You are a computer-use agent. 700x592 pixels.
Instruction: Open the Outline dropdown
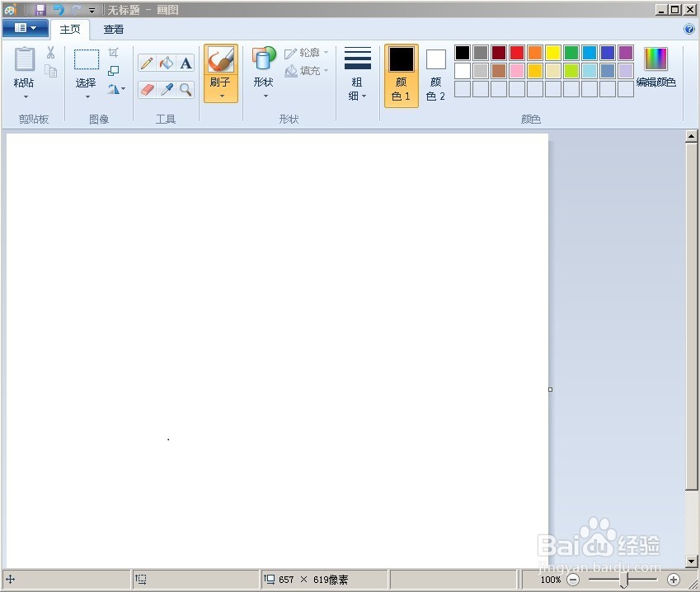tap(306, 53)
